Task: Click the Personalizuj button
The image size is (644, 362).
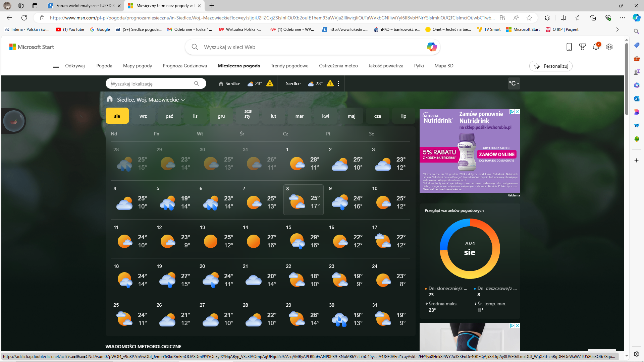Action: [551, 66]
